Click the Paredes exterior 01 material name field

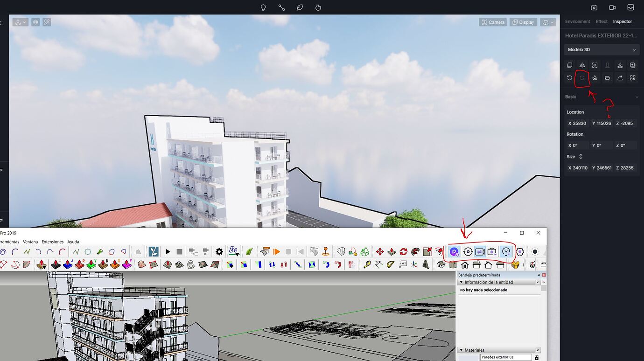(506, 357)
